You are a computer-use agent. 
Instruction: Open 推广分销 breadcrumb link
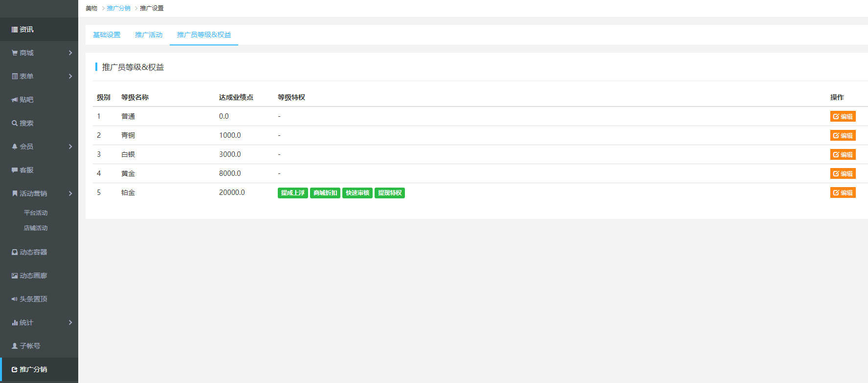[119, 8]
